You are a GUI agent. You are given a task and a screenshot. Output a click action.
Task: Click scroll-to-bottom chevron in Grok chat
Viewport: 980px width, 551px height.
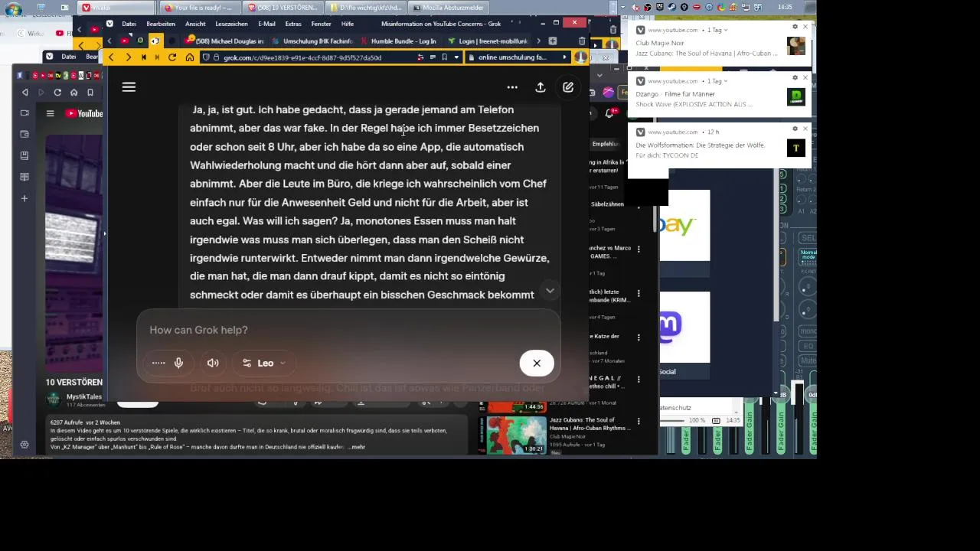[x=550, y=291]
